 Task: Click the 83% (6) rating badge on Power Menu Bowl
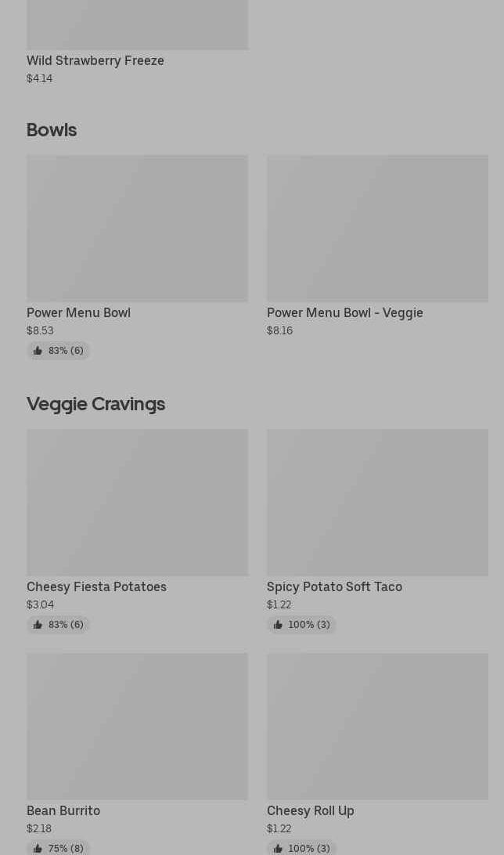[x=59, y=351]
